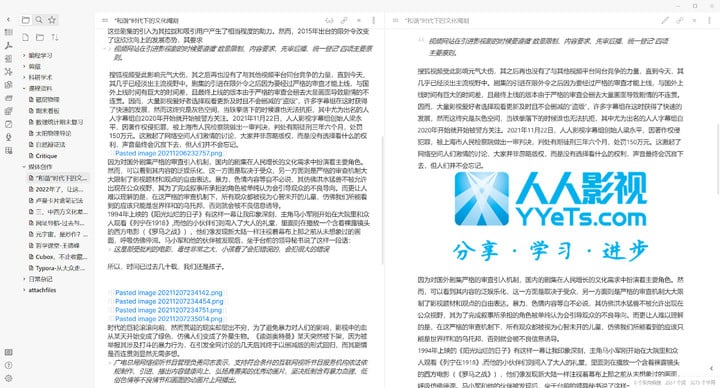
Task: Switch left pane to preview mode
Action: pos(329,21)
